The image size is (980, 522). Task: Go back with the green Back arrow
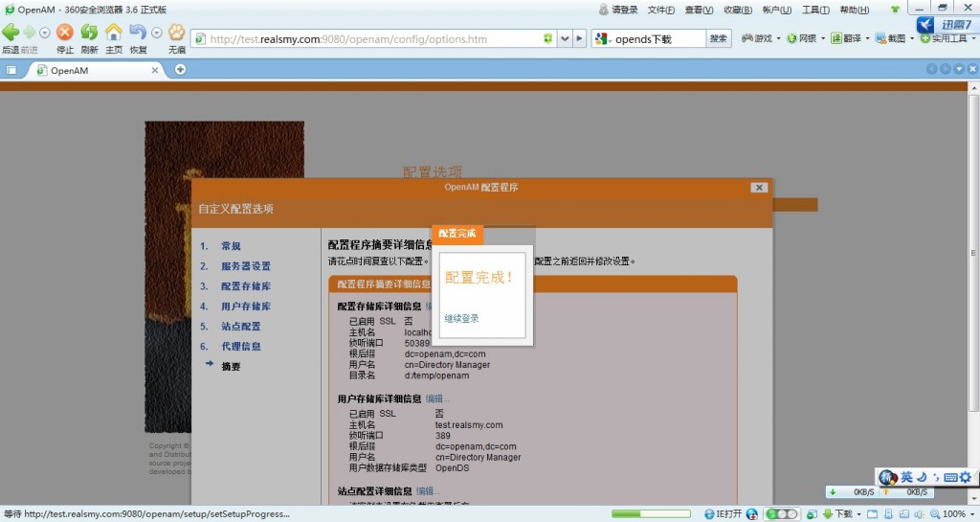11,32
